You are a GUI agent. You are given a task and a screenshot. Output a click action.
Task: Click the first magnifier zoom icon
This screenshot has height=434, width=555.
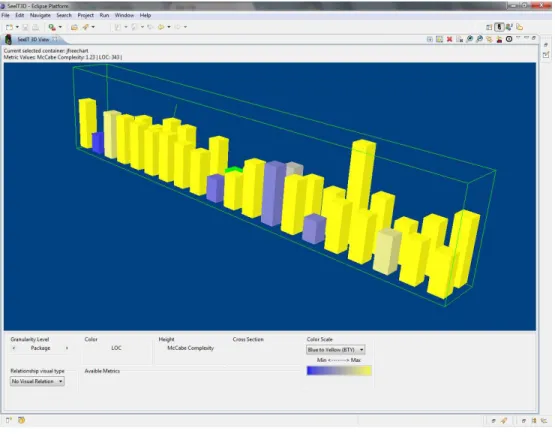click(469, 39)
